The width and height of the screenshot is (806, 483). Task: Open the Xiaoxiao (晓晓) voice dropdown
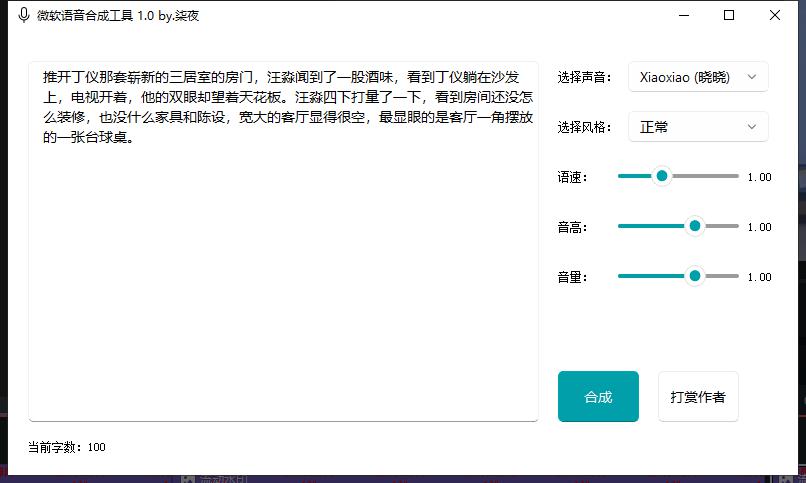[698, 77]
